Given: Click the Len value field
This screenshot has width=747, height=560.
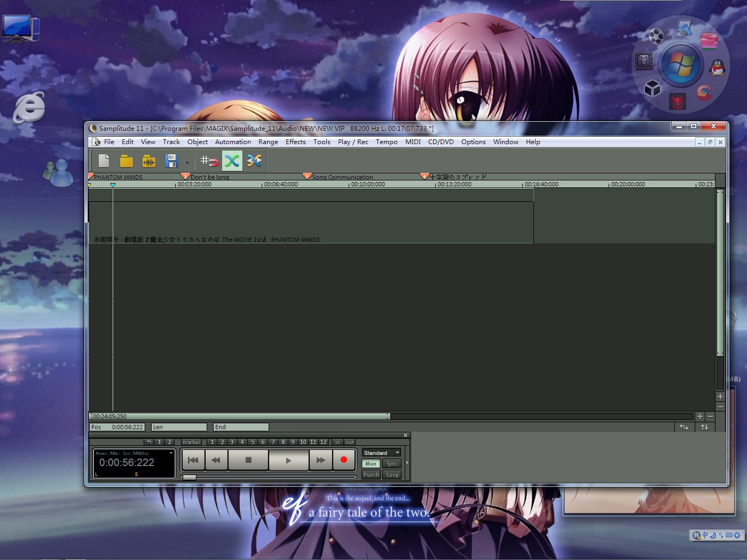Looking at the screenshot, I should click(x=179, y=427).
